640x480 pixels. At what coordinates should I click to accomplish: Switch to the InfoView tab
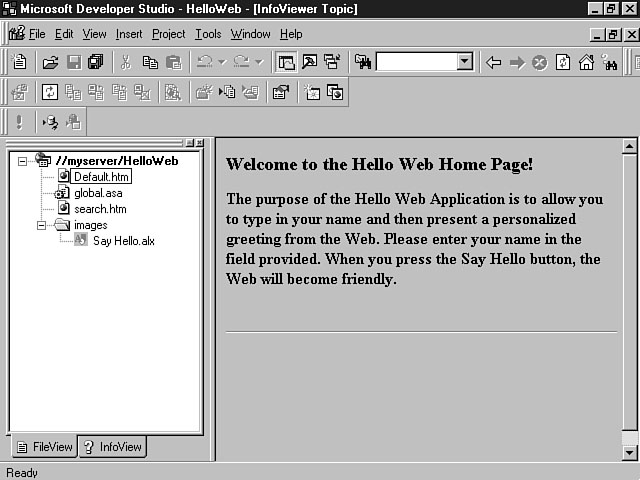point(113,447)
